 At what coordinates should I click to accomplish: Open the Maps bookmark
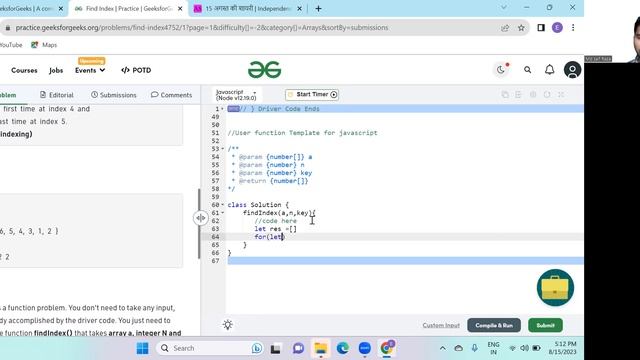click(x=44, y=45)
